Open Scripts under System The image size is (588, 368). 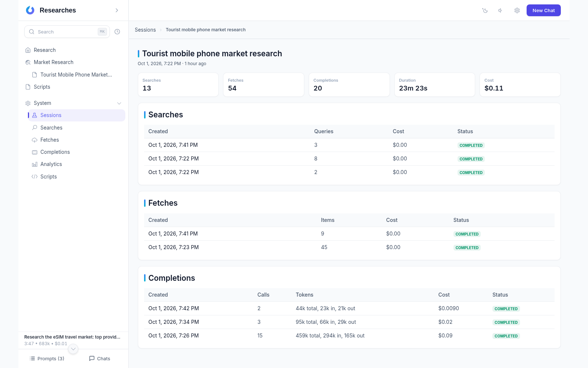[x=76, y=177]
